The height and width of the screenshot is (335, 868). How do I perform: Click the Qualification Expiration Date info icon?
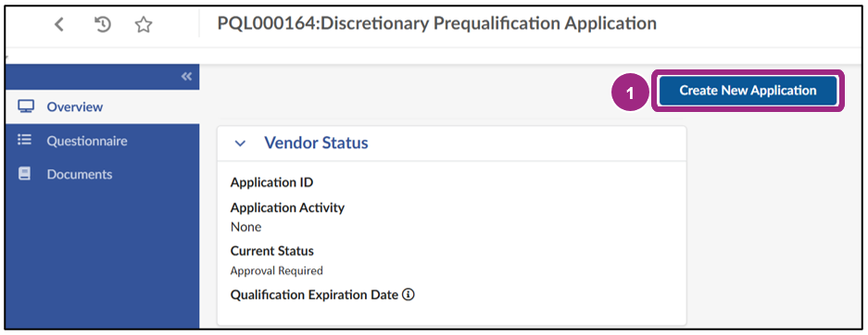pyautogui.click(x=408, y=294)
